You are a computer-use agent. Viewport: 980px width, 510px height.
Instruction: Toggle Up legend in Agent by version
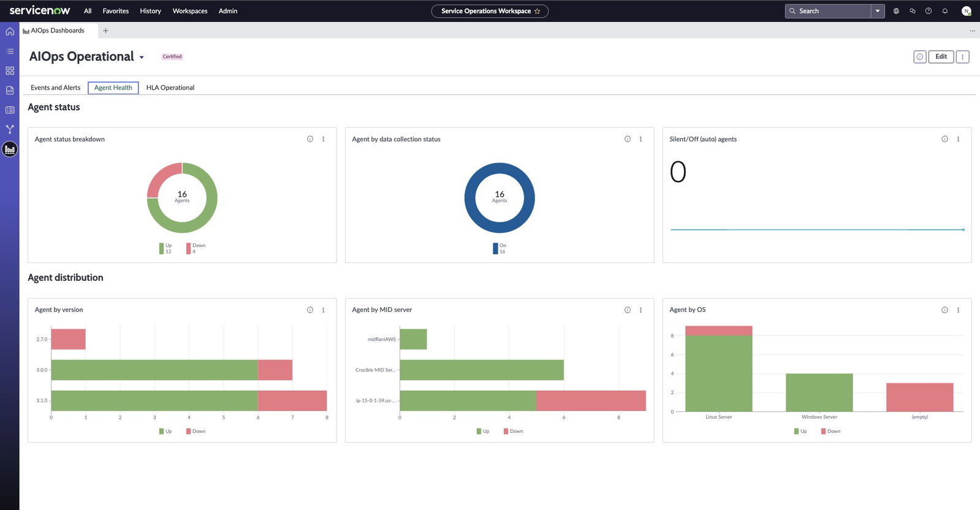pyautogui.click(x=165, y=432)
